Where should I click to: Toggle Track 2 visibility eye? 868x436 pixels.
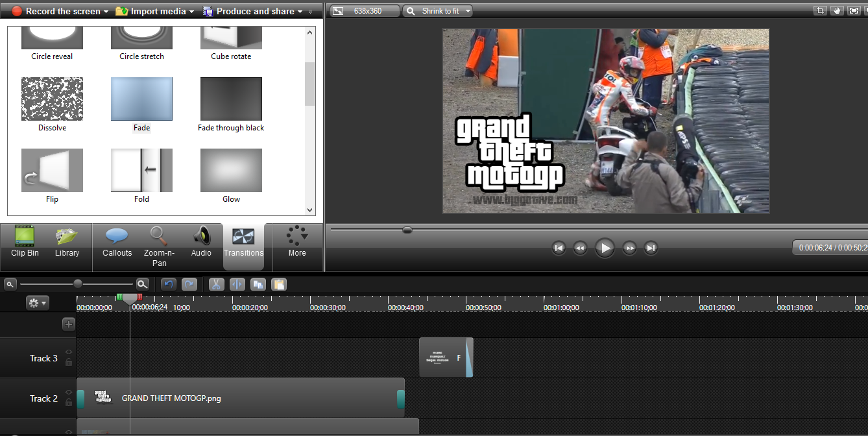click(x=69, y=393)
